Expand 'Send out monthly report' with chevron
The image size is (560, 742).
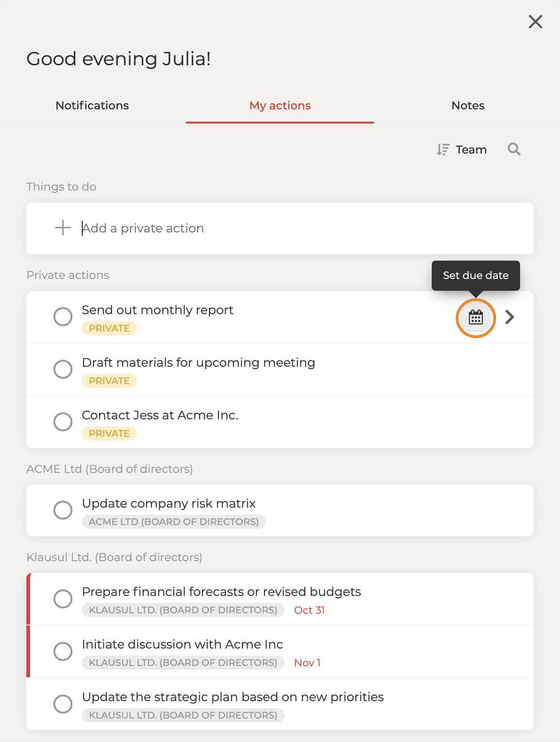coord(510,317)
